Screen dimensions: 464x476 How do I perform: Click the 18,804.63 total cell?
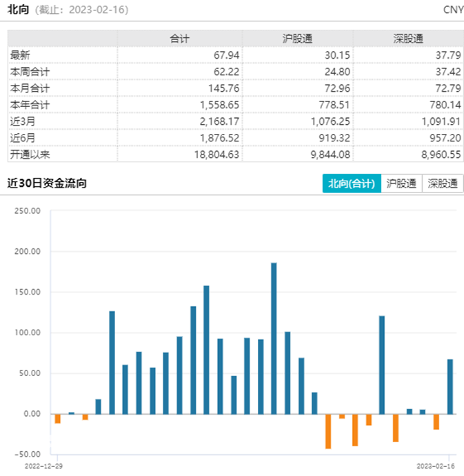click(216, 155)
